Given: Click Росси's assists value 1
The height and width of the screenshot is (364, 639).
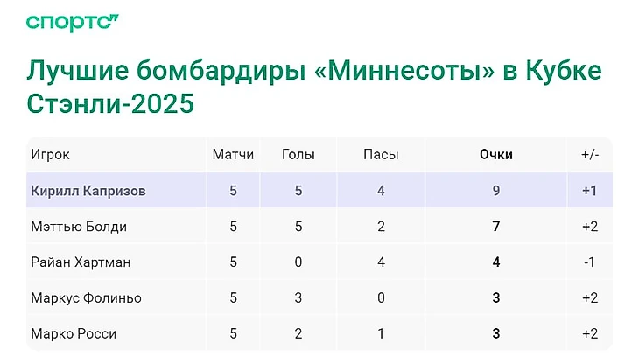Looking at the screenshot, I should [x=381, y=334].
